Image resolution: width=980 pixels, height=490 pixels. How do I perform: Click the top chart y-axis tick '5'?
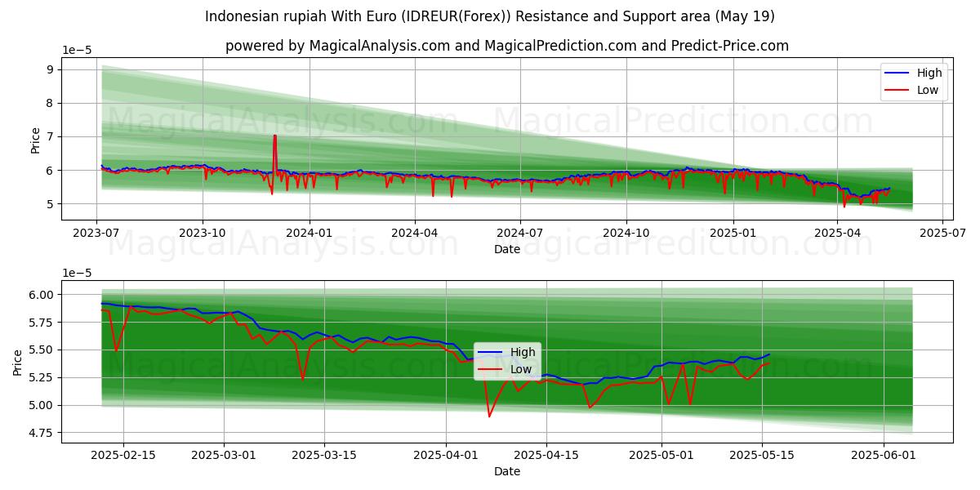click(x=50, y=204)
